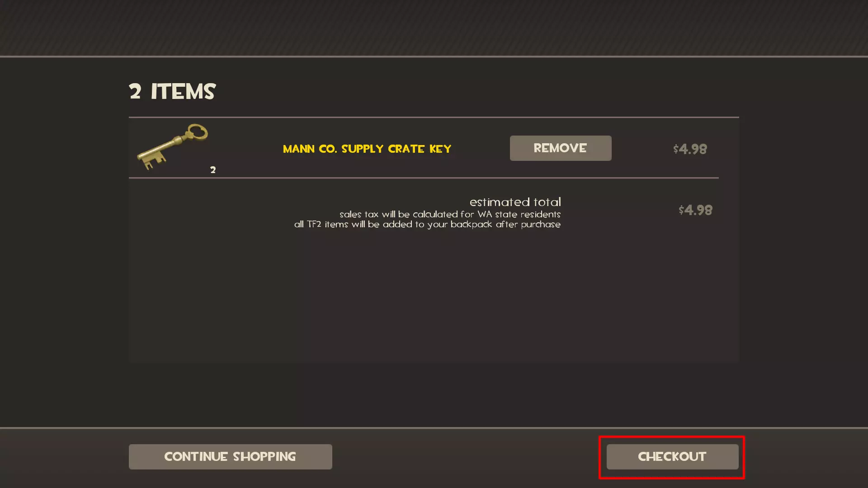
Task: Click the estimated total label
Action: coord(515,202)
